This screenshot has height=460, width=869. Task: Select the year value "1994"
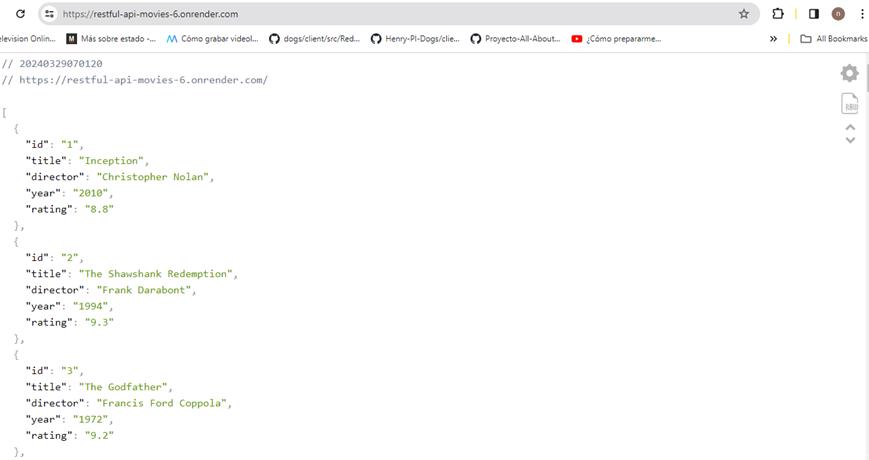point(90,306)
